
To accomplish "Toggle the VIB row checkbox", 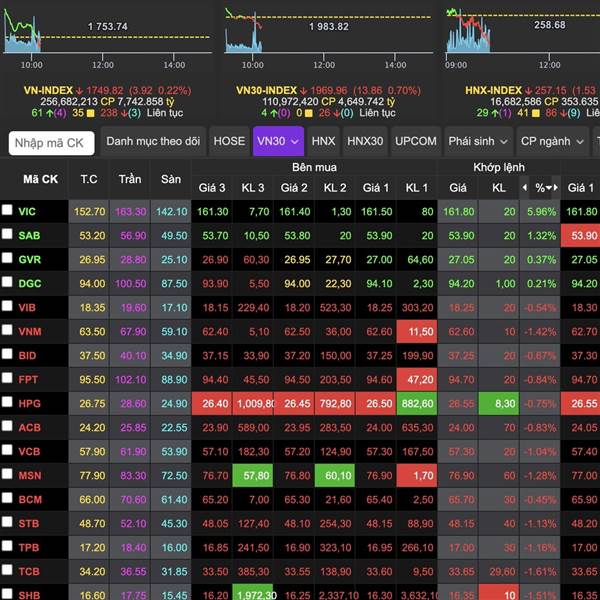I will (x=7, y=306).
